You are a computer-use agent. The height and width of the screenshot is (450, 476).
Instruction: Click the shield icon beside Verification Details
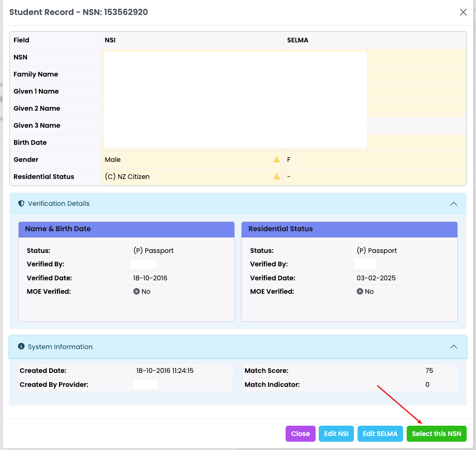click(x=21, y=203)
